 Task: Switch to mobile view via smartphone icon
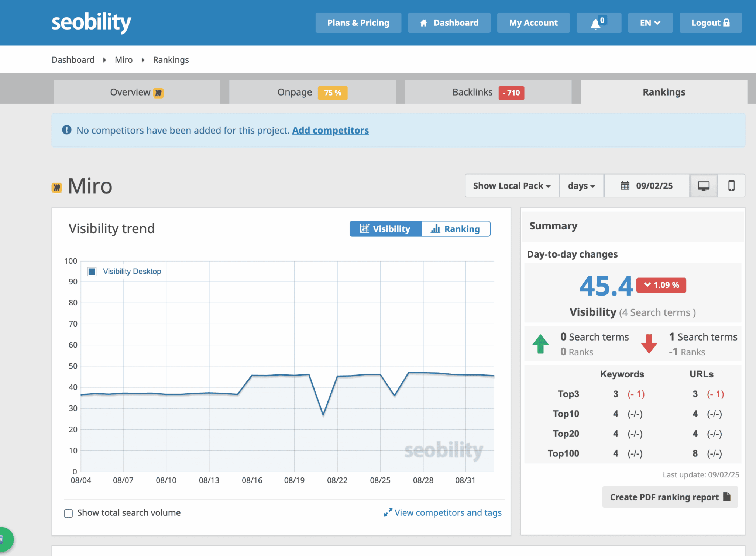pyautogui.click(x=731, y=186)
